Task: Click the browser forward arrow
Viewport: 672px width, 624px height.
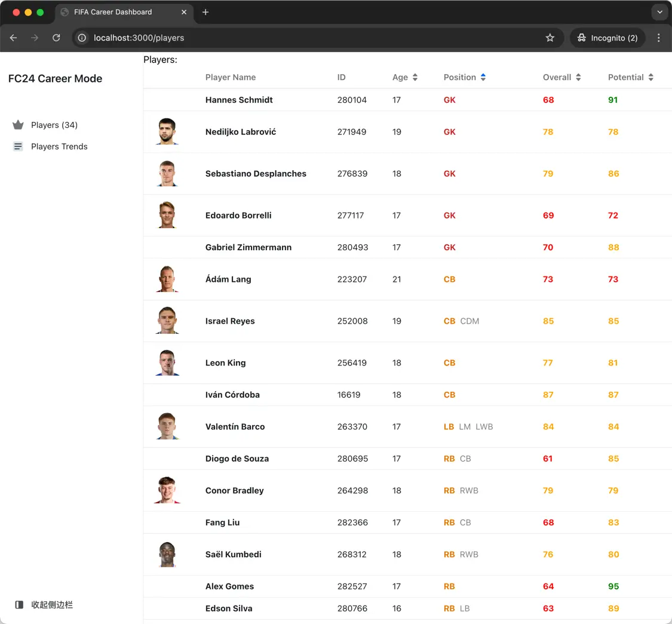Action: pos(35,38)
